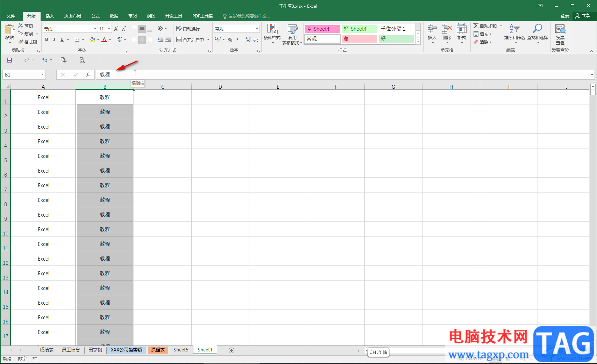Click the fill color bucket swatch
Screen dimensions: 597x364
[x=92, y=39]
